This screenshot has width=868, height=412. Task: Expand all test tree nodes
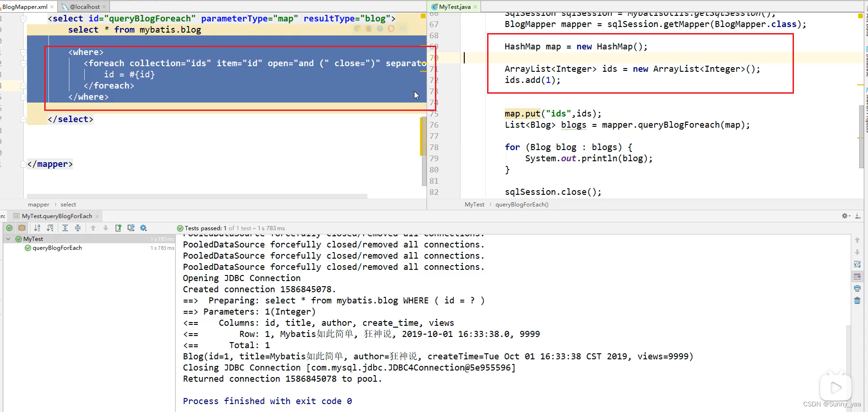click(x=65, y=228)
